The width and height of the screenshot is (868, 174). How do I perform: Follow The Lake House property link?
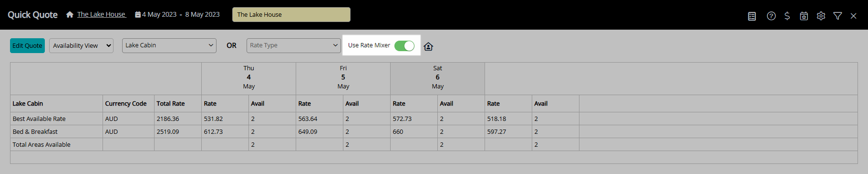[102, 14]
